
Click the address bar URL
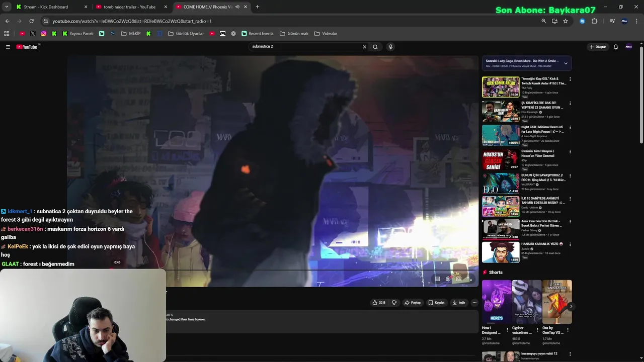[x=132, y=21]
